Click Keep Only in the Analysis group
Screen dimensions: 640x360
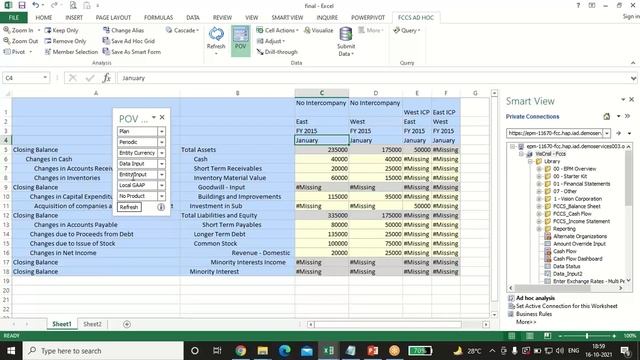coord(61,30)
